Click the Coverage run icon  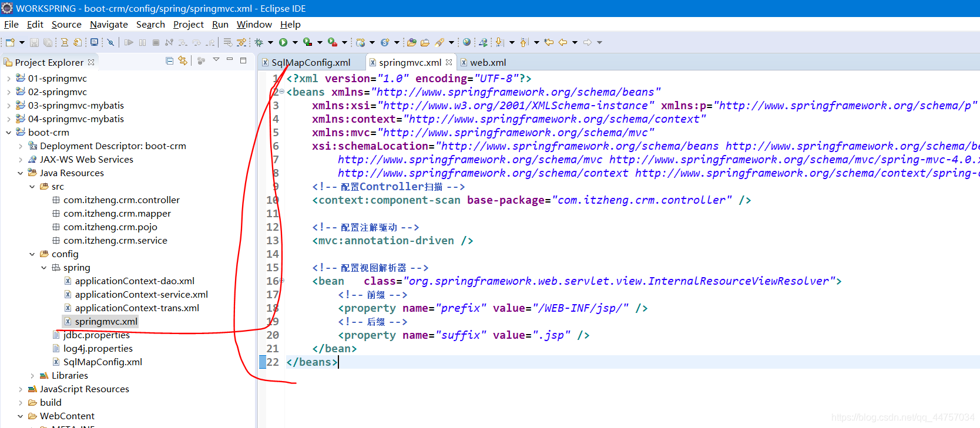tap(307, 42)
